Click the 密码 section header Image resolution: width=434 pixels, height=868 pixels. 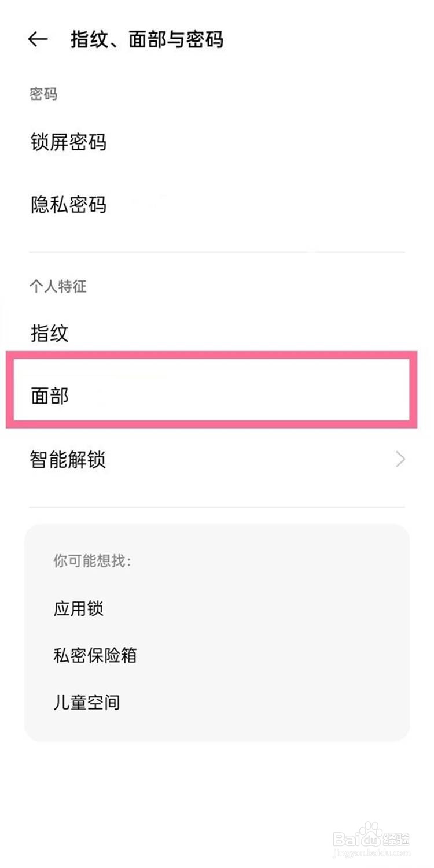pyautogui.click(x=43, y=94)
